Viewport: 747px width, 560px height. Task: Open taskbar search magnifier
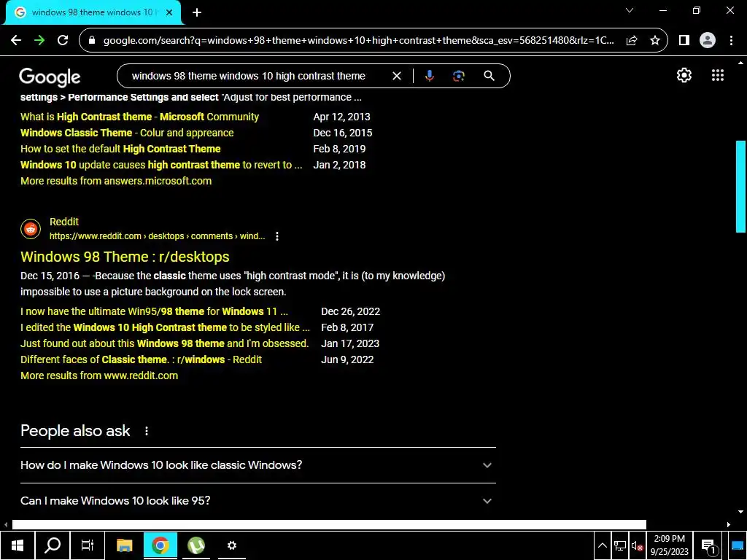53,545
